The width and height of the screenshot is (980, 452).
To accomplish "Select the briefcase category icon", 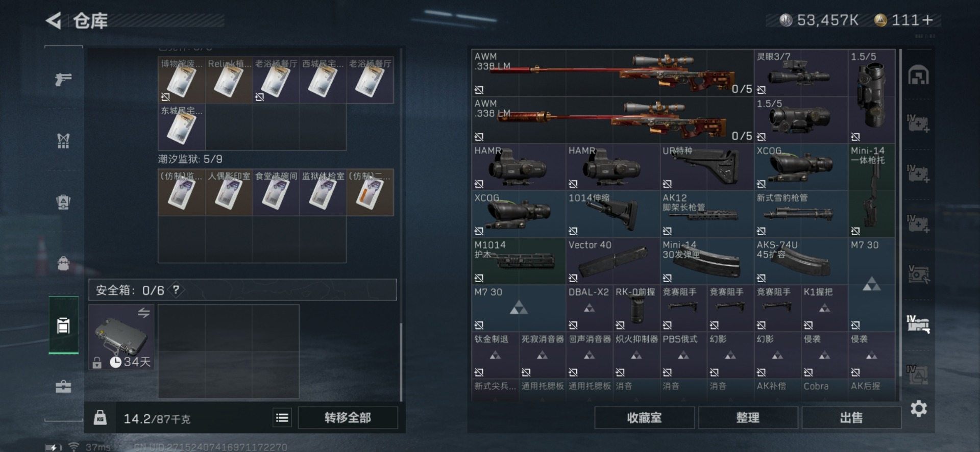I will click(63, 387).
